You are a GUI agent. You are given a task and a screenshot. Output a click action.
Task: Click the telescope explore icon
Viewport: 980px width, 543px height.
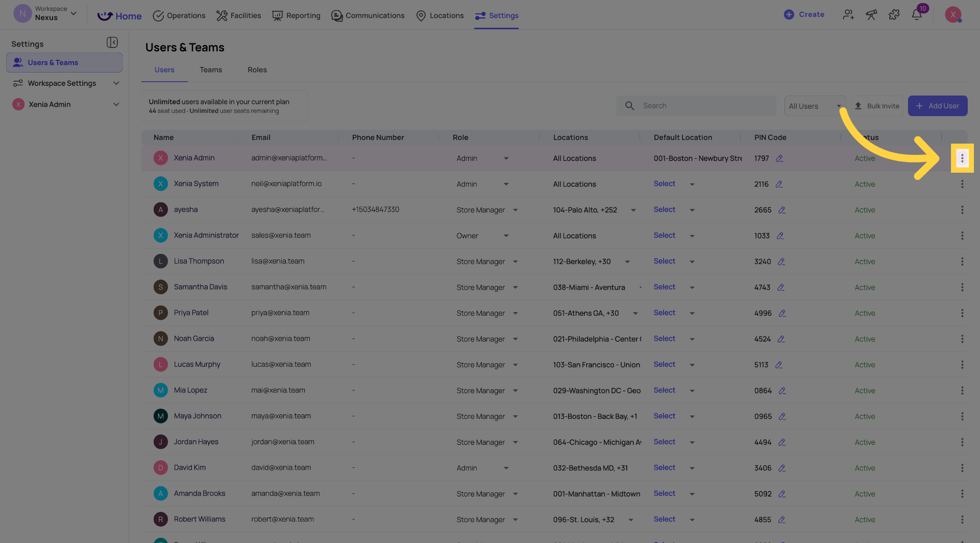[x=871, y=15]
